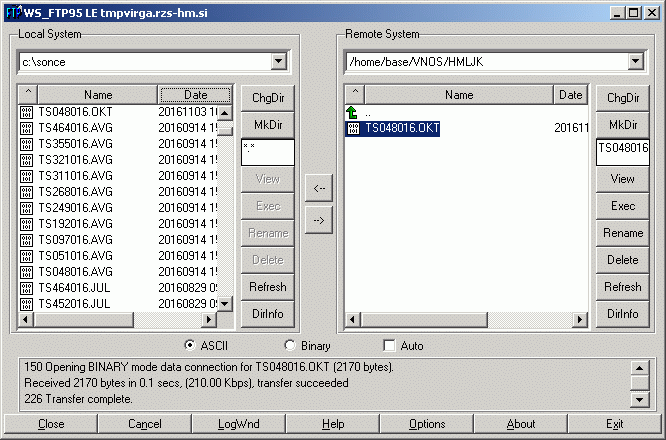Select ASCII transfer mode

(190, 345)
